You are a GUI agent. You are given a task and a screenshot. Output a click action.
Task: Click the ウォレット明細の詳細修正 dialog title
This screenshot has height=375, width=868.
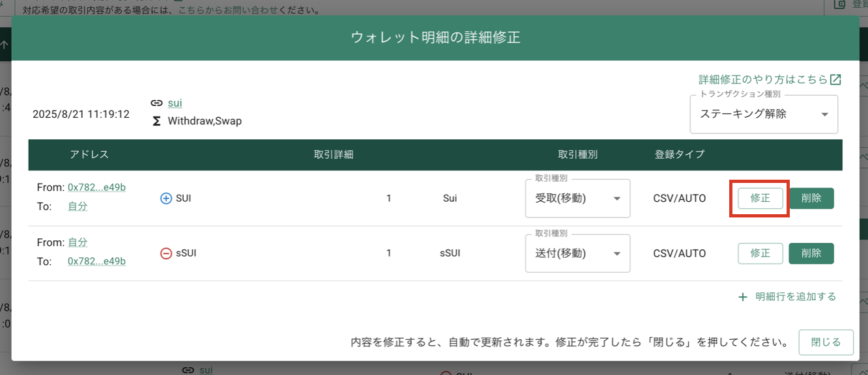pyautogui.click(x=435, y=38)
